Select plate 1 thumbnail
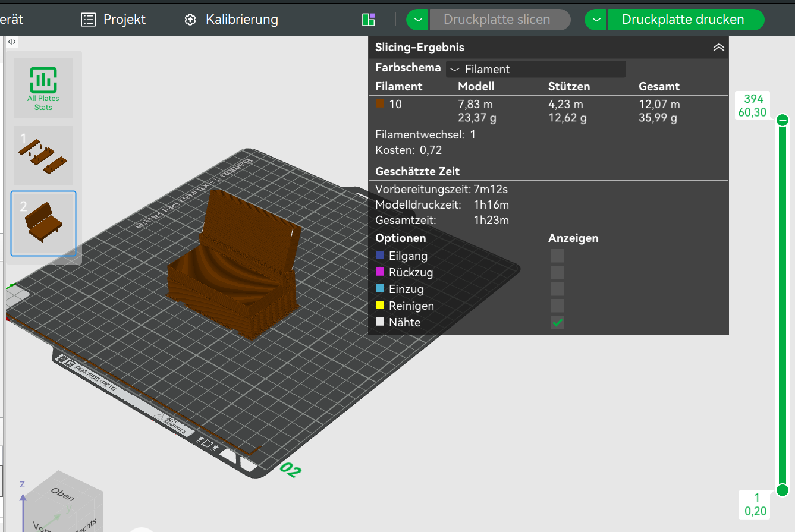The image size is (795, 532). pos(43,155)
